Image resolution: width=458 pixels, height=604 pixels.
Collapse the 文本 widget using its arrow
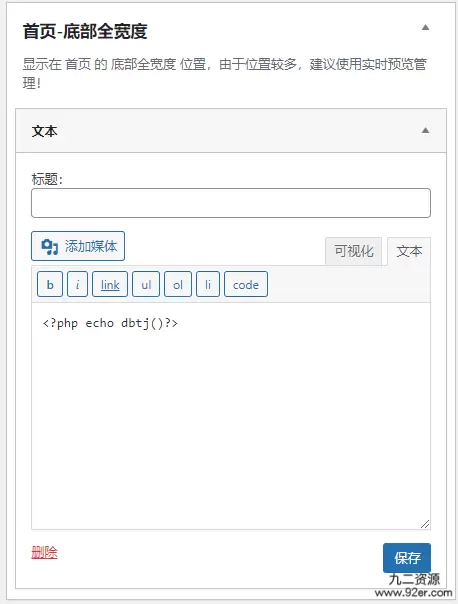coord(425,131)
